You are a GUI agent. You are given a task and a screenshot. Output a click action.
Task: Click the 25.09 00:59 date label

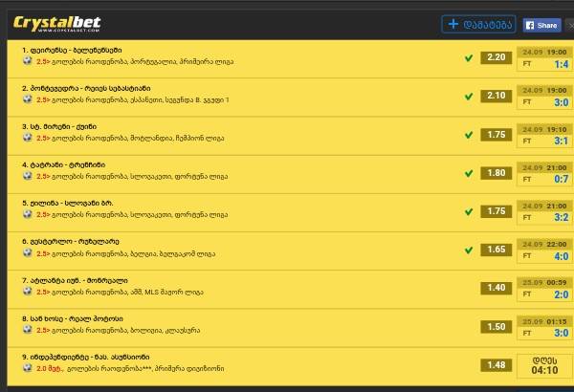[x=544, y=283]
